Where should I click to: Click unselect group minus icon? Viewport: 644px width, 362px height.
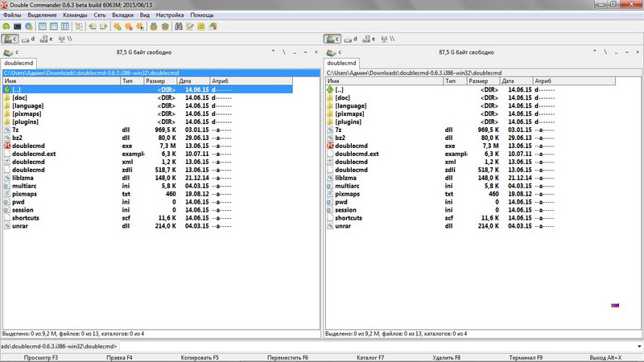[129, 27]
